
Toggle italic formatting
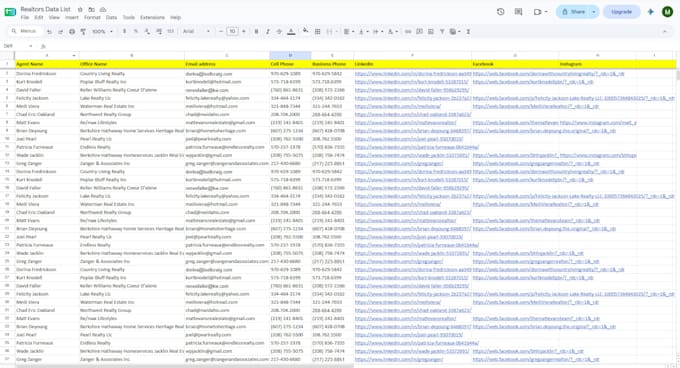pos(268,32)
